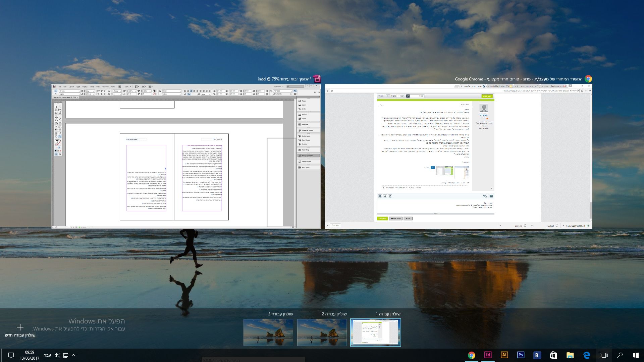Open the Windows Start menu
This screenshot has height=362, width=644.
click(636, 355)
